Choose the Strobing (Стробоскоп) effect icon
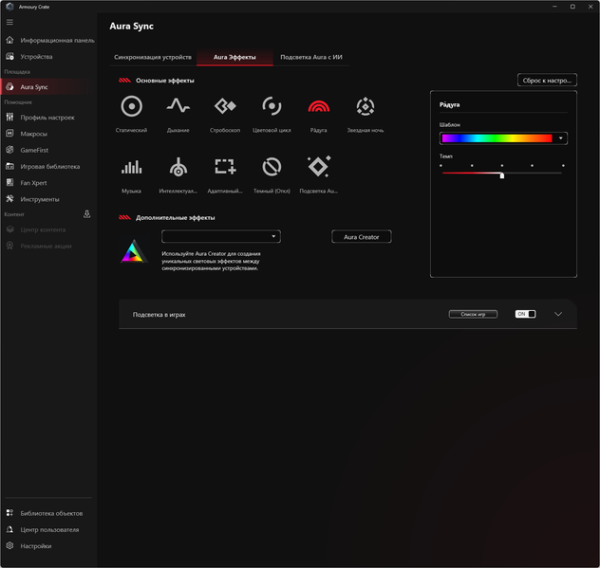This screenshot has width=600, height=568. [x=225, y=106]
